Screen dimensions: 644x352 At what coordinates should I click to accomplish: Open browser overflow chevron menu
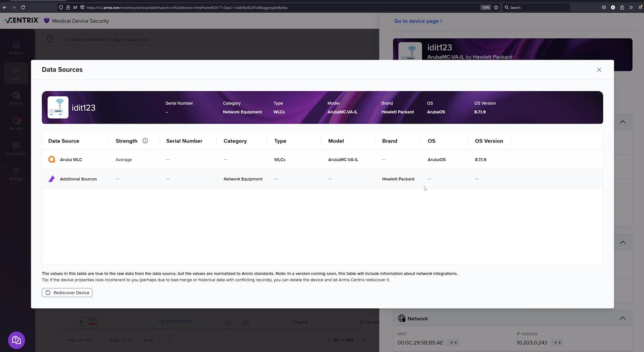coord(631,7)
